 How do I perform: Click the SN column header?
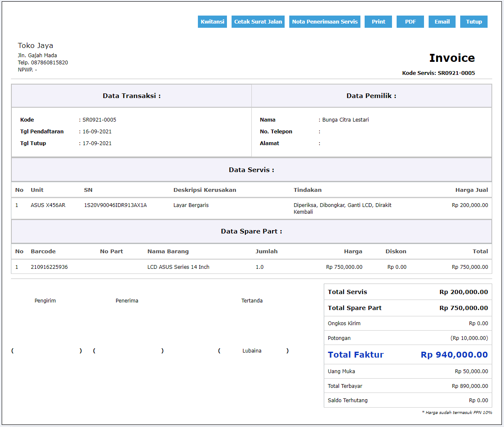88,190
